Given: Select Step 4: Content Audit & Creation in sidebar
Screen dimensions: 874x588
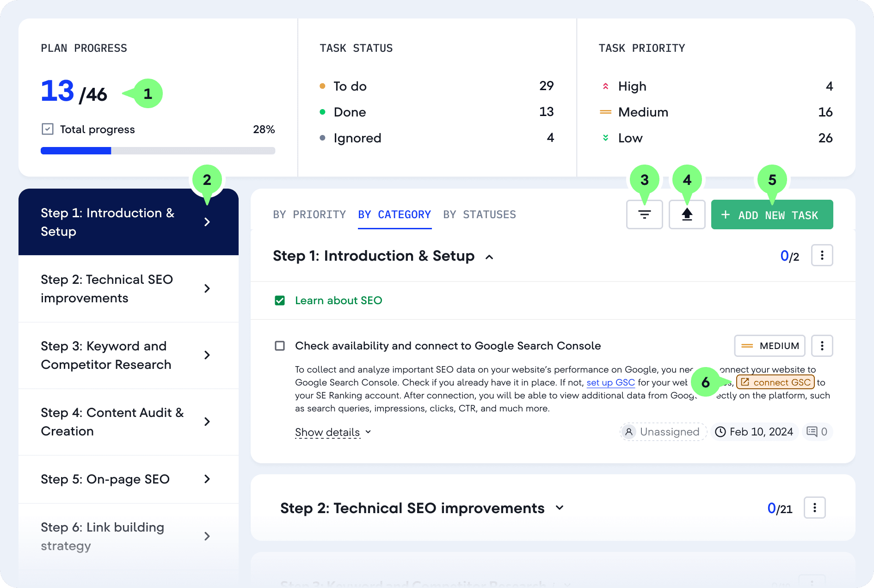Looking at the screenshot, I should pyautogui.click(x=129, y=422).
